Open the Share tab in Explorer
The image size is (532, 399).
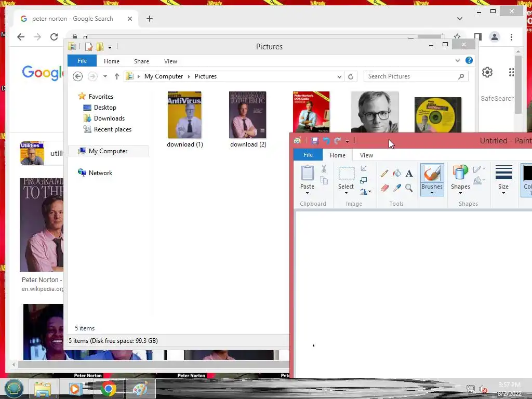click(x=141, y=61)
